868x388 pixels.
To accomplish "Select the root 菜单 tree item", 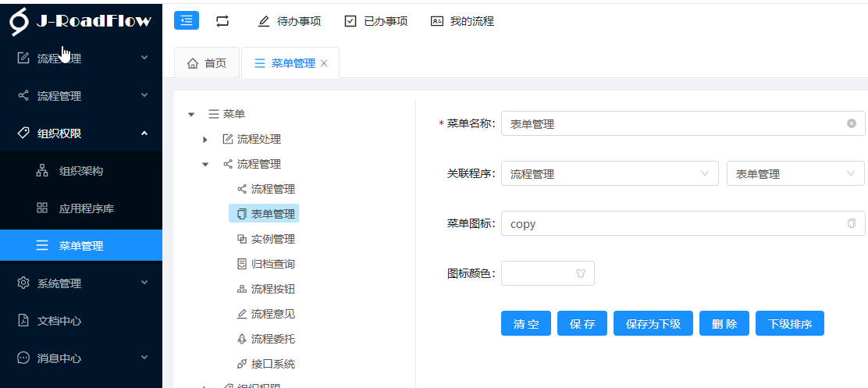I will point(227,114).
